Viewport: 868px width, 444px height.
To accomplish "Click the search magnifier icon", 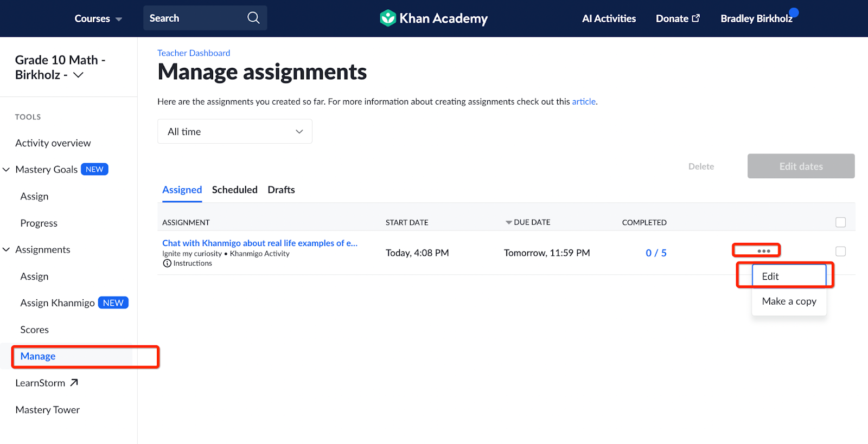I will click(253, 18).
